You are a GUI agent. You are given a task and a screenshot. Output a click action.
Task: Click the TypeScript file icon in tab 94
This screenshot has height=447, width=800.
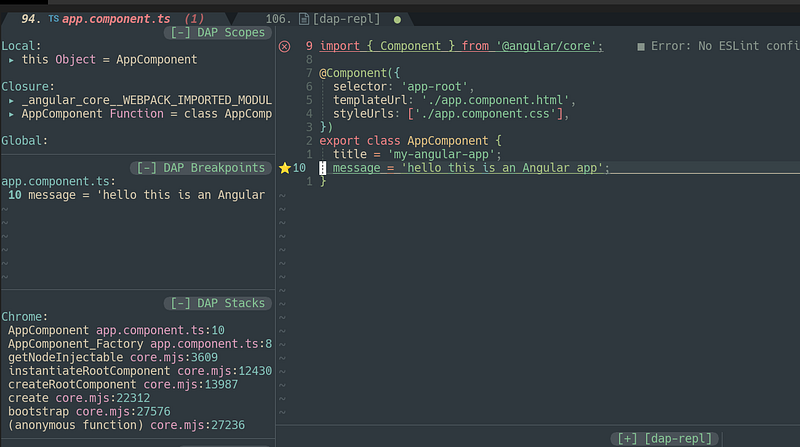54,19
